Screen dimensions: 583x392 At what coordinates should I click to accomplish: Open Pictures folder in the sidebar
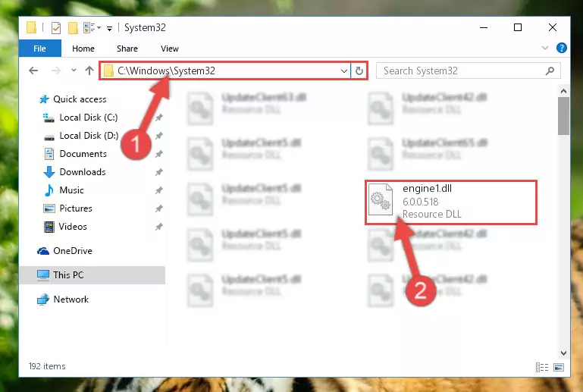click(76, 209)
